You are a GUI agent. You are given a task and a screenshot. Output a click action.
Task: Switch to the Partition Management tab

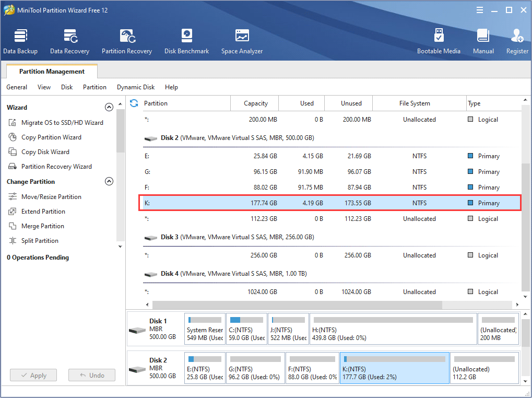point(51,71)
